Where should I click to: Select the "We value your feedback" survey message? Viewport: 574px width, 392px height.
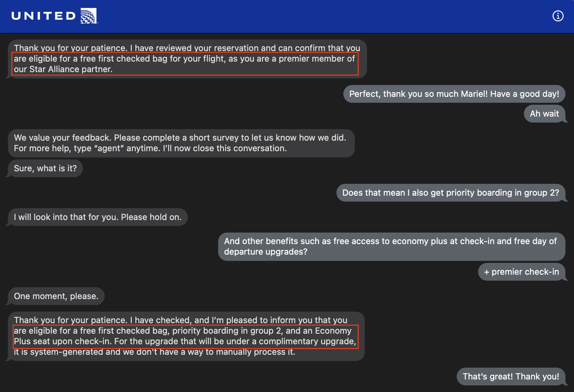click(x=181, y=143)
